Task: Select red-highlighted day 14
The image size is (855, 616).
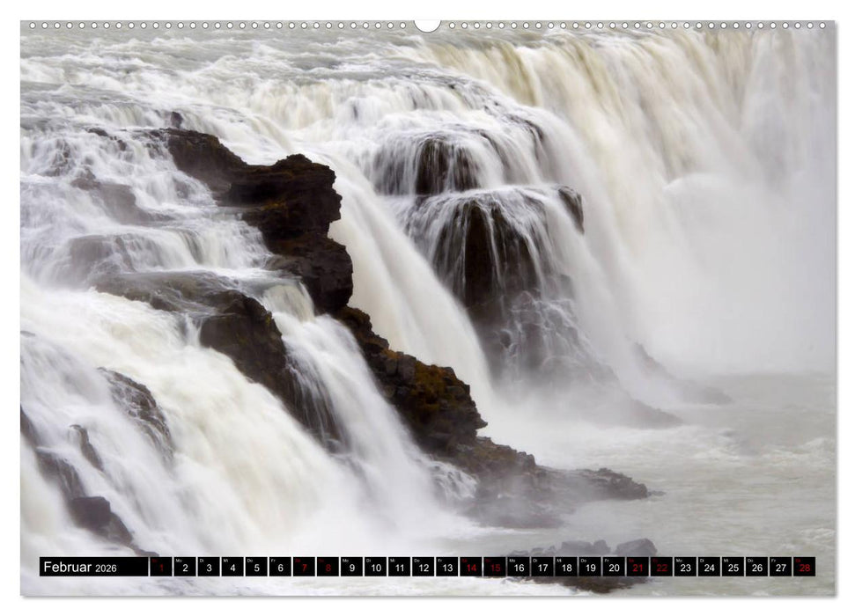Action: pos(470,567)
